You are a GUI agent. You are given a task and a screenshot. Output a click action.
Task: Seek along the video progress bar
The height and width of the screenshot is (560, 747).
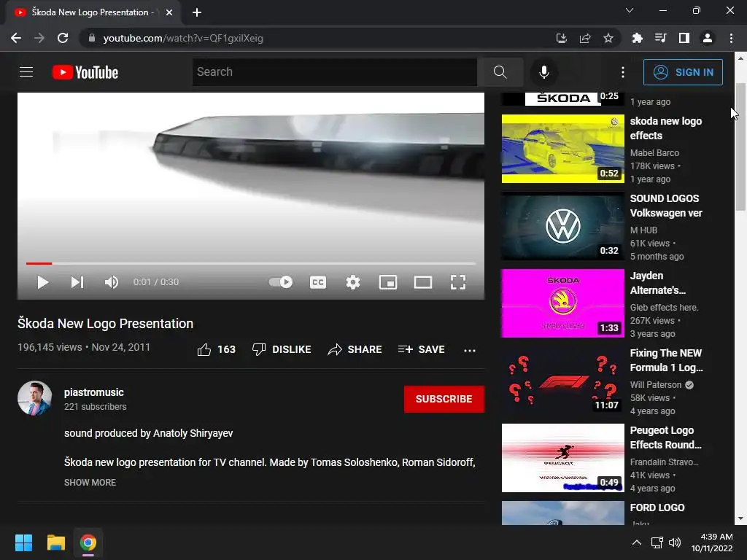click(251, 263)
